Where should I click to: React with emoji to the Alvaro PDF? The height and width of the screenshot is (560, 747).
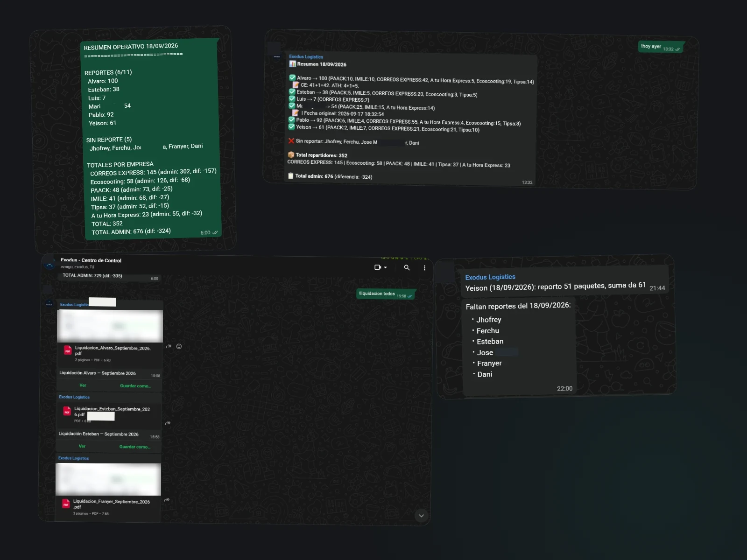(x=179, y=346)
